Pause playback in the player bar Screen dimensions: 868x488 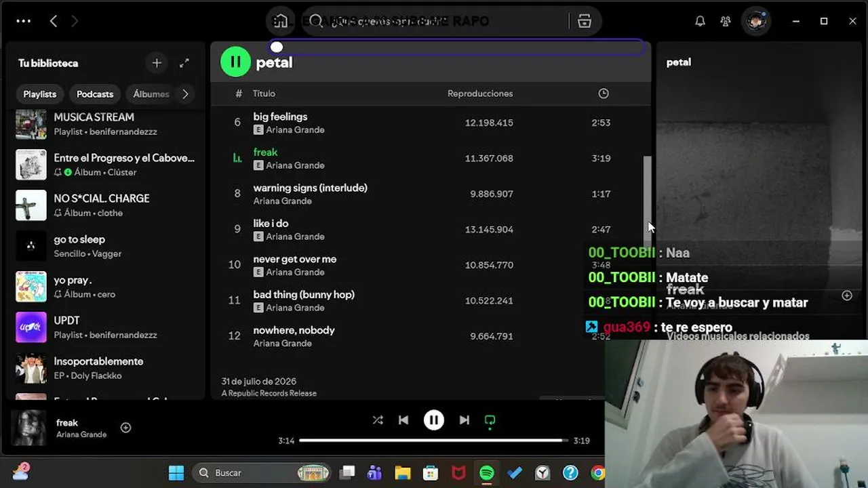click(x=434, y=420)
